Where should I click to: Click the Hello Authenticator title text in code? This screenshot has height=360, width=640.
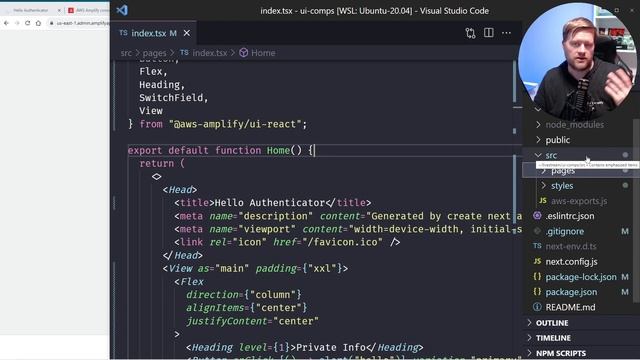pos(269,203)
